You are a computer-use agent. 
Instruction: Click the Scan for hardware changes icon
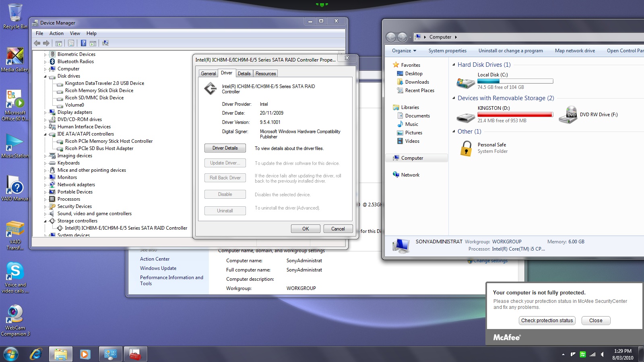point(105,43)
